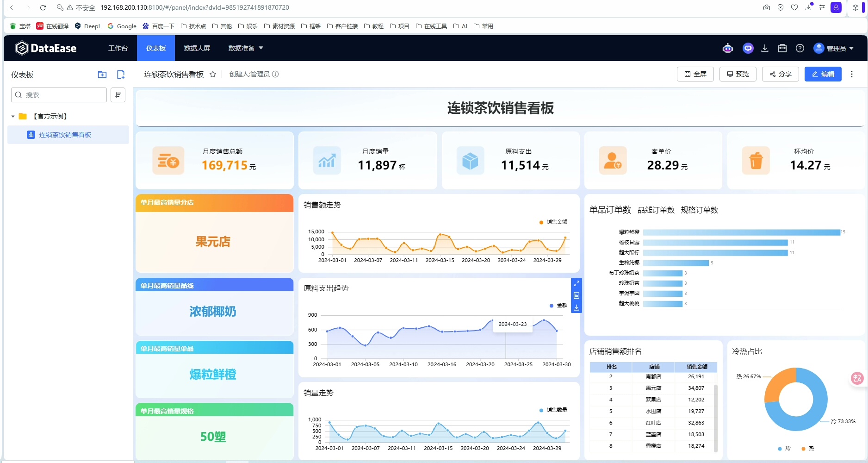The image size is (868, 463).
Task: Open the help question mark icon
Action: click(800, 48)
